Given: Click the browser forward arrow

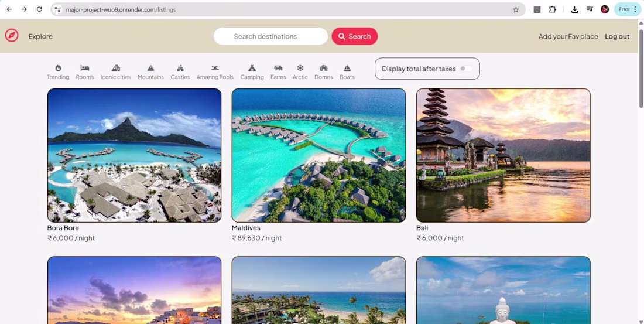Looking at the screenshot, I should (24, 9).
